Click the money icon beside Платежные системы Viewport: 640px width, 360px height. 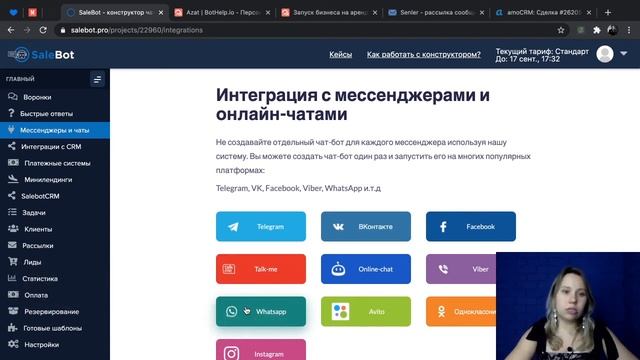coord(13,162)
